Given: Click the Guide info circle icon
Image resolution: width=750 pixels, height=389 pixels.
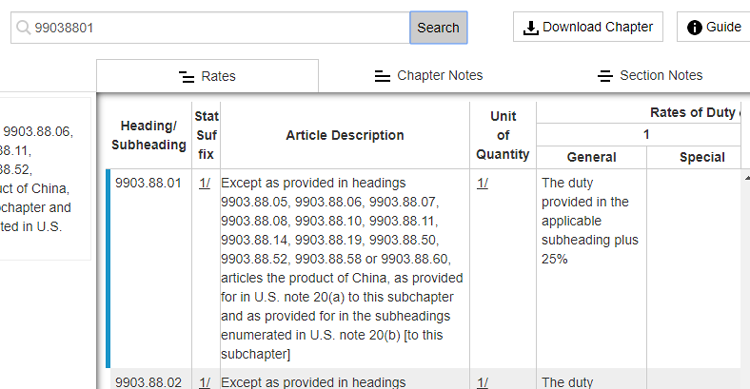Looking at the screenshot, I should pos(694,28).
